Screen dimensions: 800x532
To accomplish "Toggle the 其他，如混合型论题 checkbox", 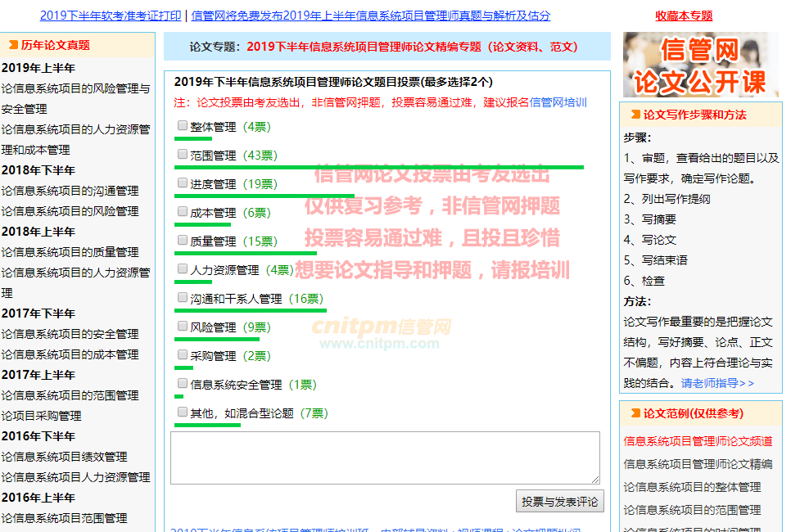I will (x=183, y=413).
